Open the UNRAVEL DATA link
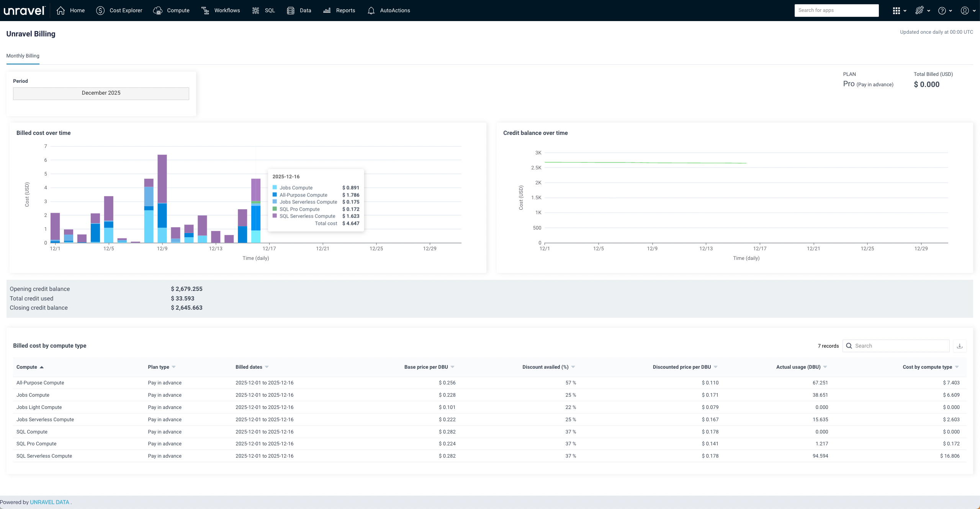 click(49, 502)
